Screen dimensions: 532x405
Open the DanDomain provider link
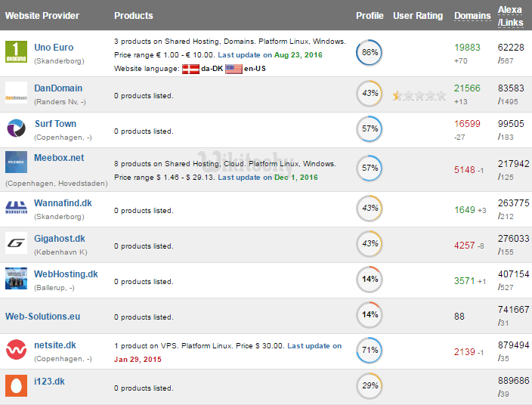pos(58,88)
